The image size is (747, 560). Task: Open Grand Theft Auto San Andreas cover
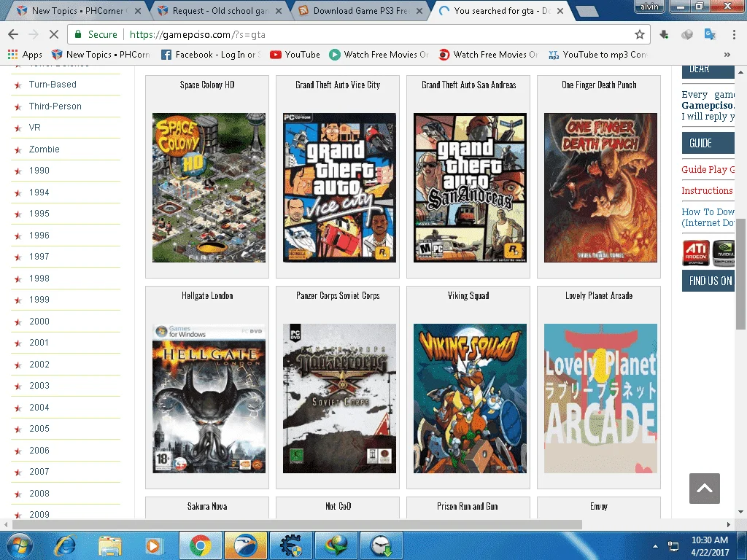coord(470,187)
